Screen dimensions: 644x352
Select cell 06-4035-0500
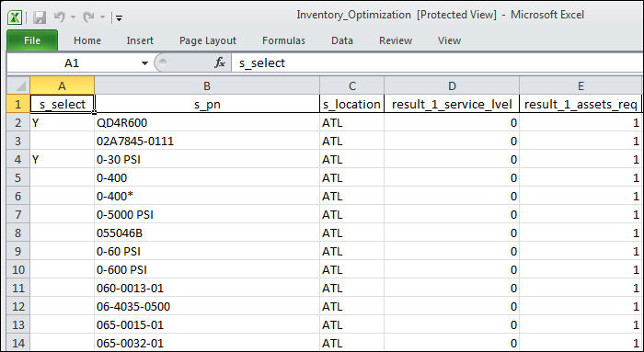207,306
